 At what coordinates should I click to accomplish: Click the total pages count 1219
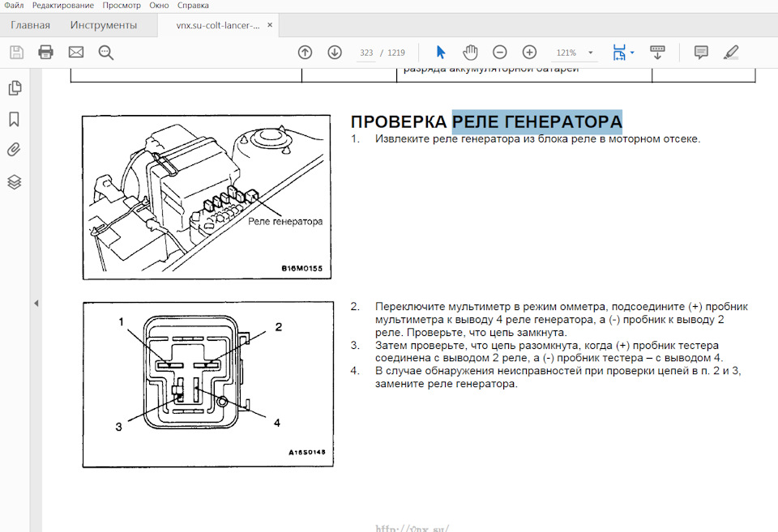click(x=396, y=53)
